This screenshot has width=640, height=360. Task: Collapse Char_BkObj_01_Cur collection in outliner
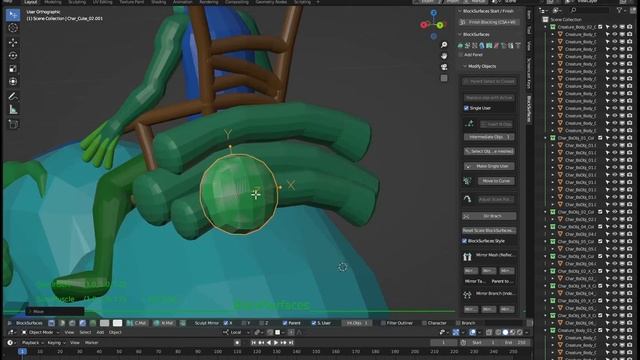click(545, 138)
